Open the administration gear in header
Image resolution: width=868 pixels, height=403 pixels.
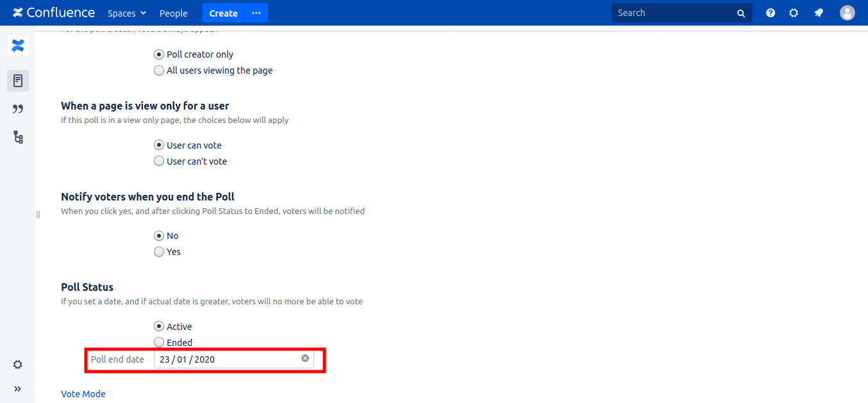[794, 13]
